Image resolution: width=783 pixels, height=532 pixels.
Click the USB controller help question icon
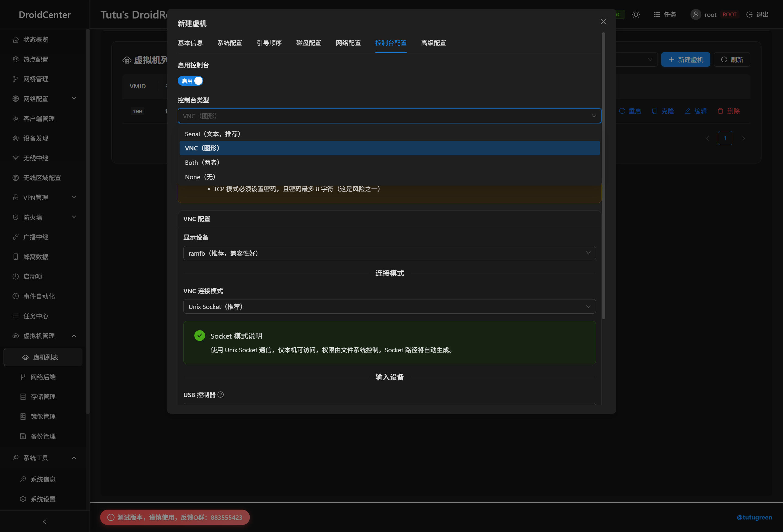tap(221, 395)
